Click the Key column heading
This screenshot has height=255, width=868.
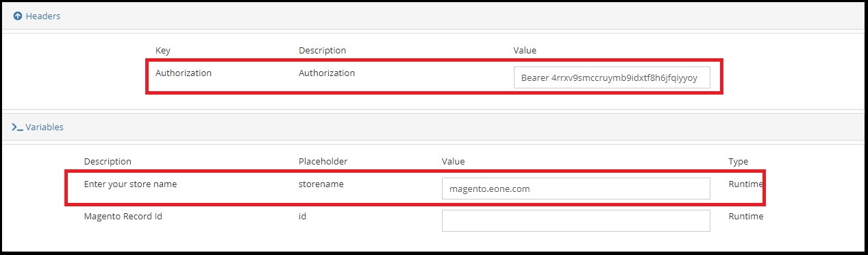pyautogui.click(x=163, y=50)
